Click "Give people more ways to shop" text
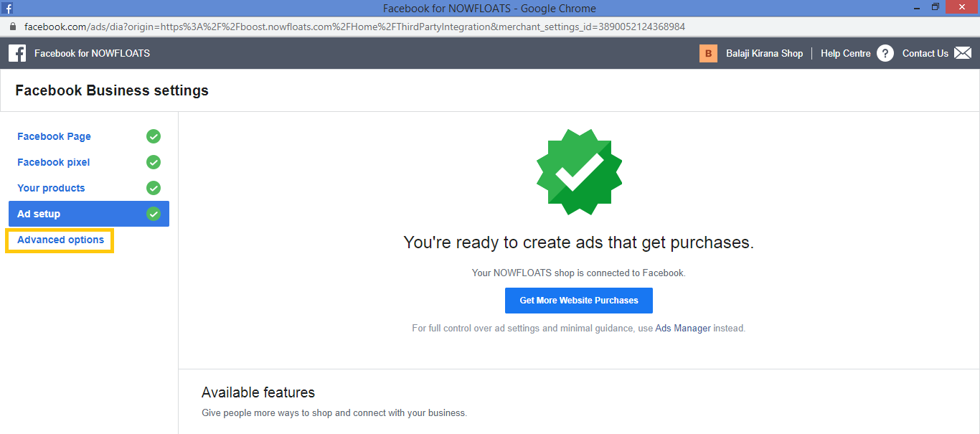 pos(334,412)
